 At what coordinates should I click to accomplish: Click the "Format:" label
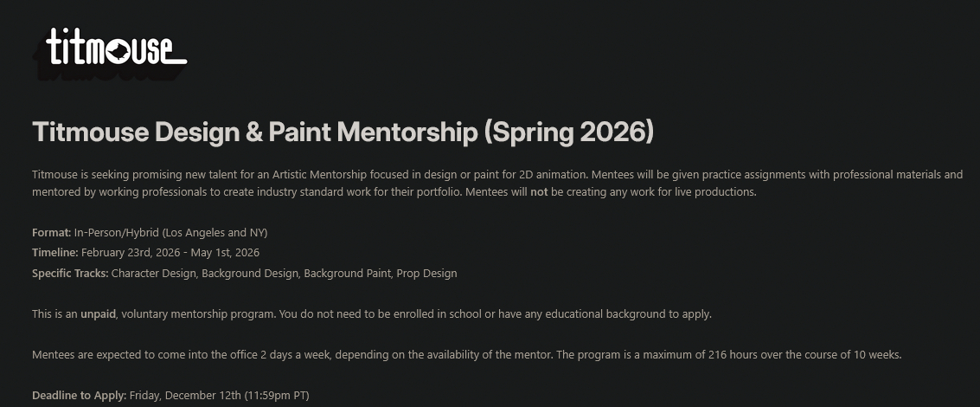52,233
